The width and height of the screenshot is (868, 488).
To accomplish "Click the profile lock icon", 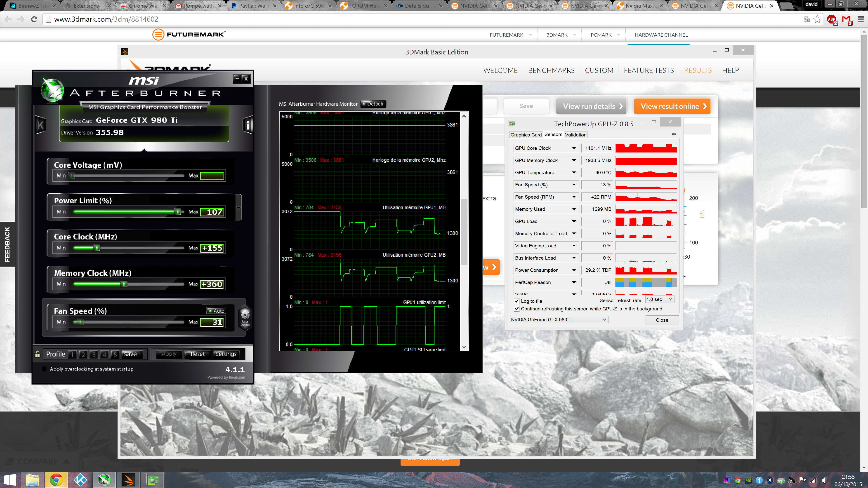I will tap(38, 354).
